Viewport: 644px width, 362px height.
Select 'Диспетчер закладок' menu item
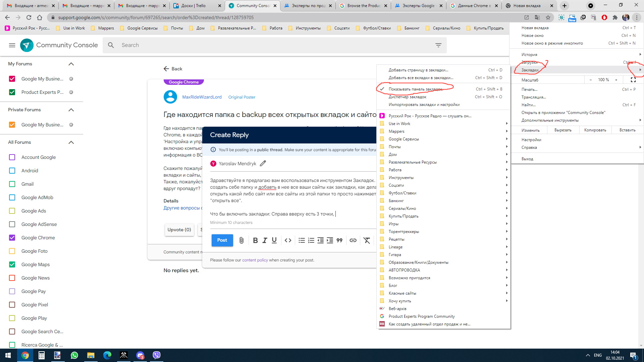[x=408, y=97]
